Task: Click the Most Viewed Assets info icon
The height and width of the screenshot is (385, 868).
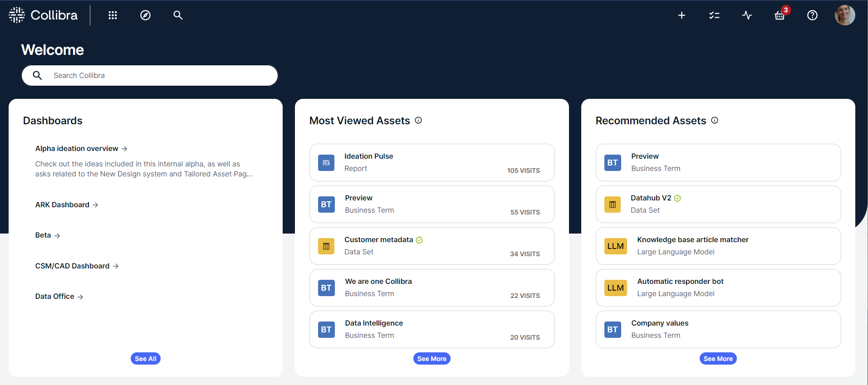Action: tap(418, 120)
